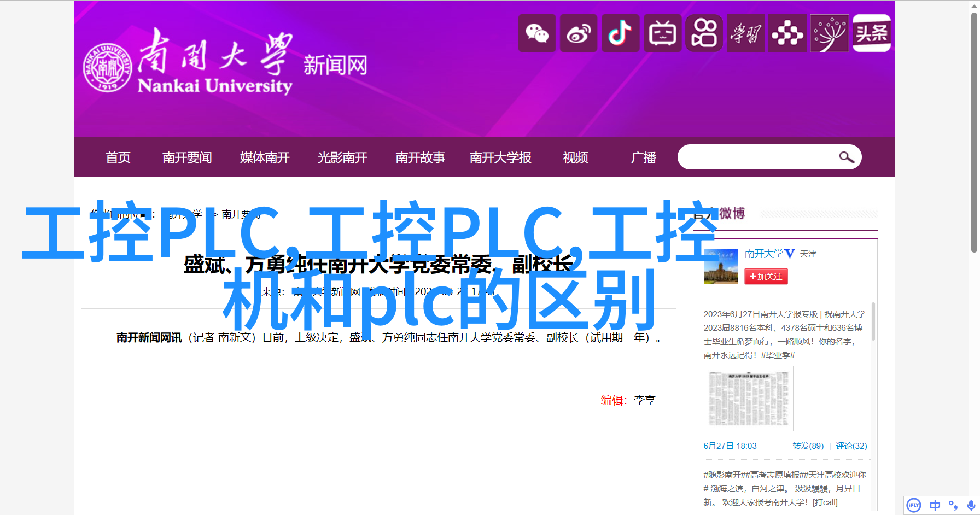
Task: Open the 南开故事 menu item
Action: [x=420, y=158]
